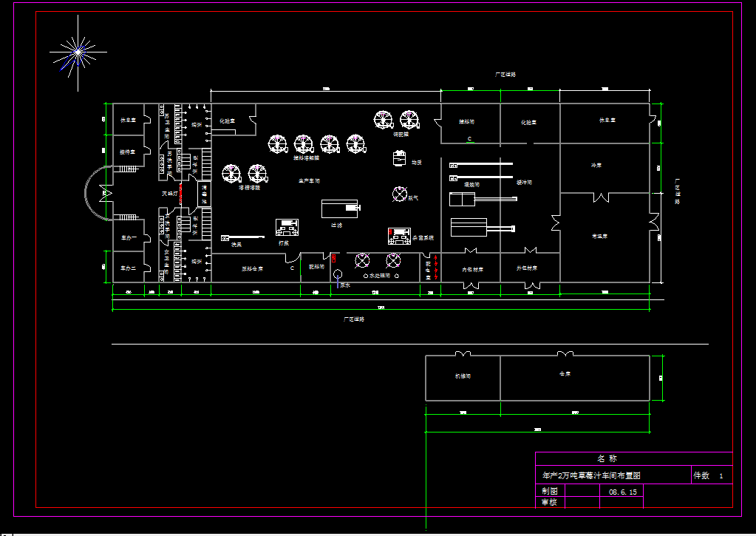This screenshot has height=536, width=756.
Task: Select the sterilization machine symbol beside 杀菌系统
Action: [399, 236]
